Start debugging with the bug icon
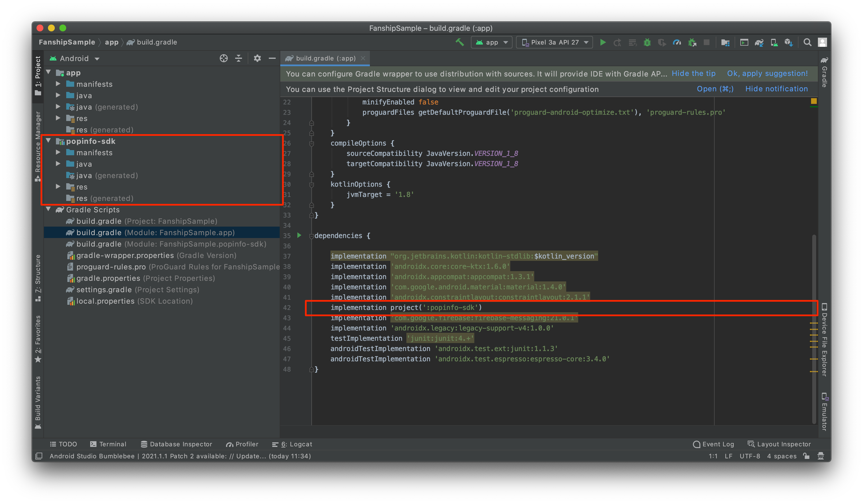This screenshot has height=504, width=863. pos(647,42)
